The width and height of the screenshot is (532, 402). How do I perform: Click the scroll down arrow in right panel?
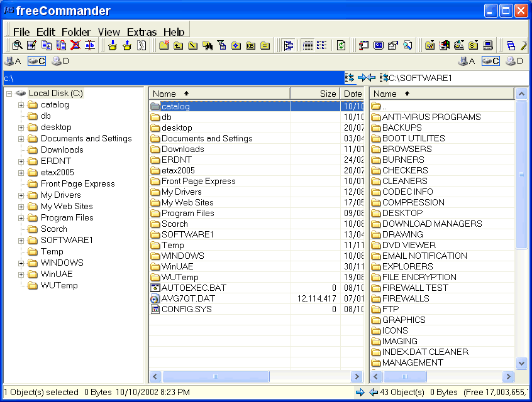coord(521,363)
